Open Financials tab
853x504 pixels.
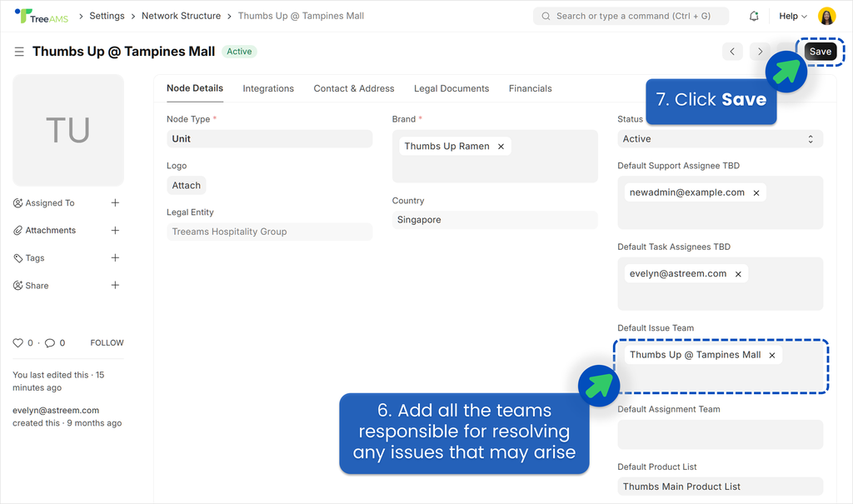tap(531, 88)
